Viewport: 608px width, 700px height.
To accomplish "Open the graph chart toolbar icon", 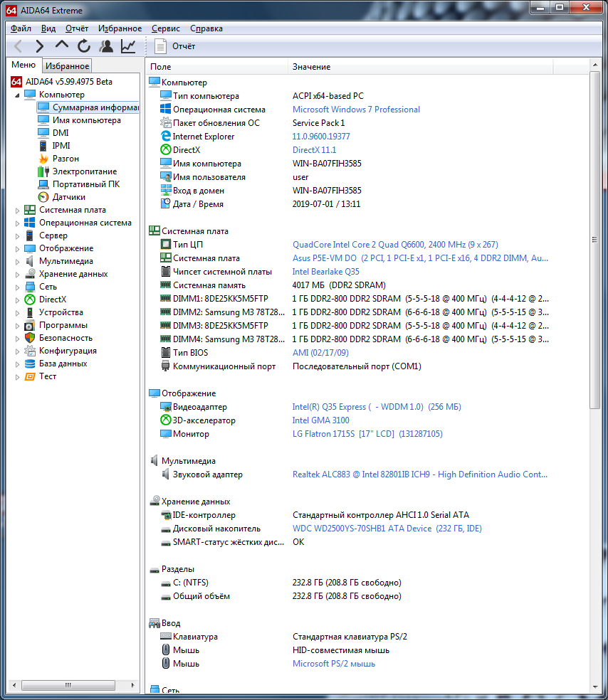I will (128, 46).
